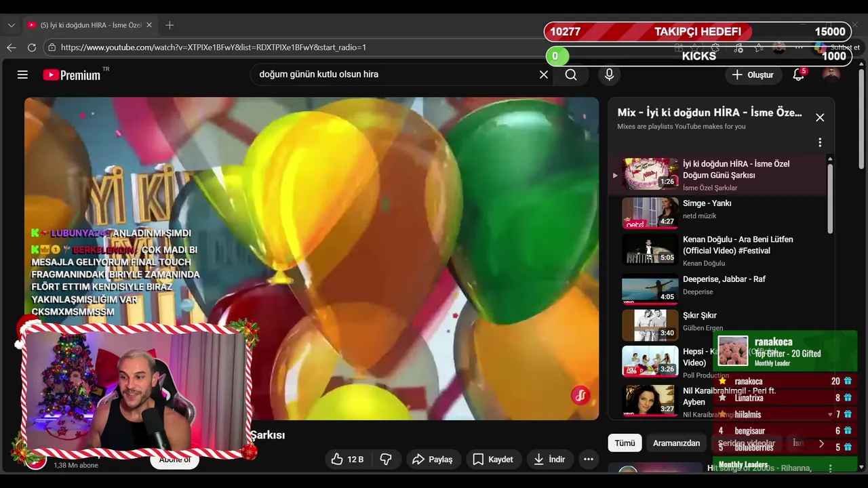Click the Mix playlist title heading
Image resolution: width=868 pixels, height=488 pixels.
point(710,113)
